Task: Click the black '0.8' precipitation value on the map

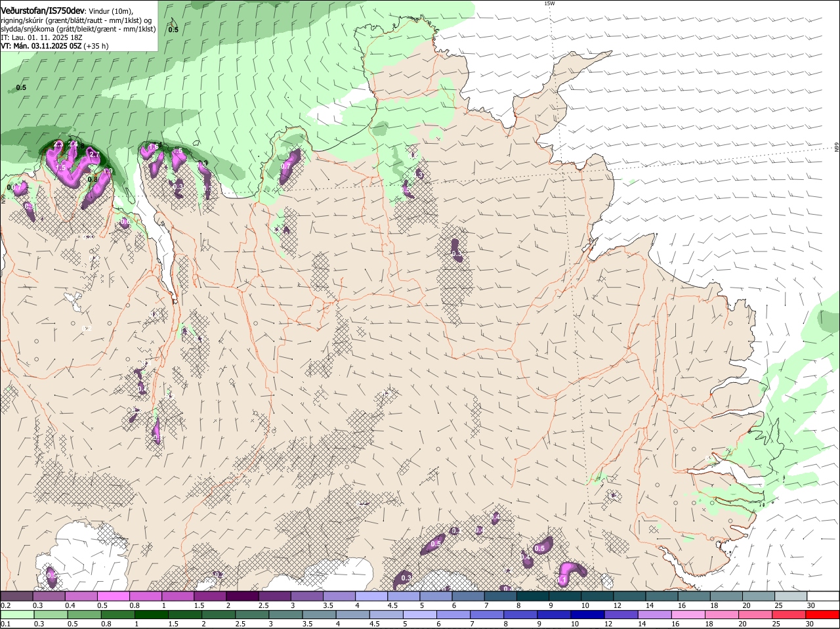Action: point(93,179)
